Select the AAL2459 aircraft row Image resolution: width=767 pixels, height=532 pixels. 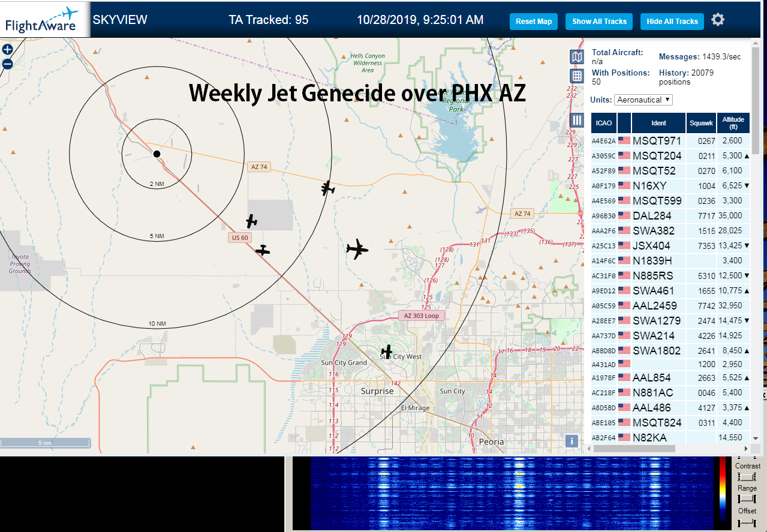pos(670,305)
